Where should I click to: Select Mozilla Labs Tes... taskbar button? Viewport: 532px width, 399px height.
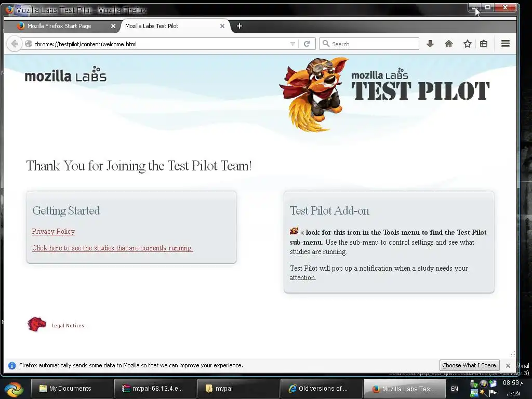[404, 389]
